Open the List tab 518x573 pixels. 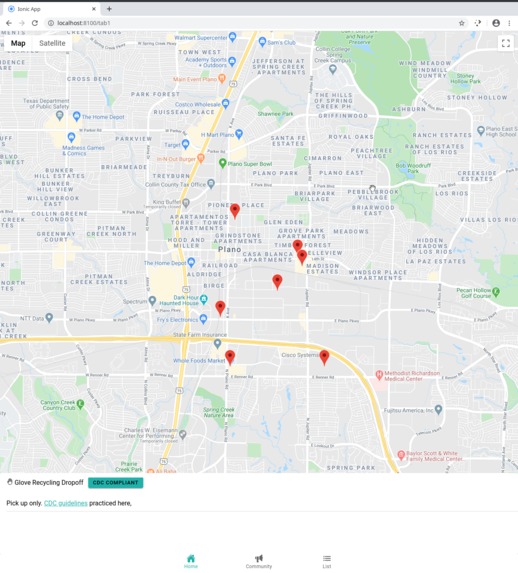pyautogui.click(x=327, y=561)
